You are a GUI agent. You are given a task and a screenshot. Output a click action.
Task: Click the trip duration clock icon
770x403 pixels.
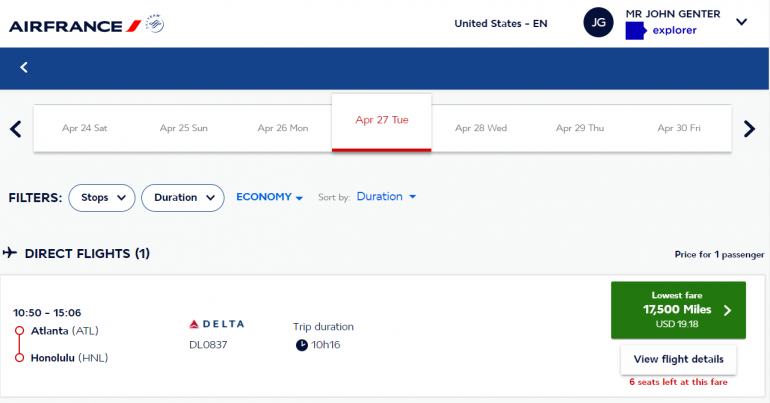coord(302,345)
